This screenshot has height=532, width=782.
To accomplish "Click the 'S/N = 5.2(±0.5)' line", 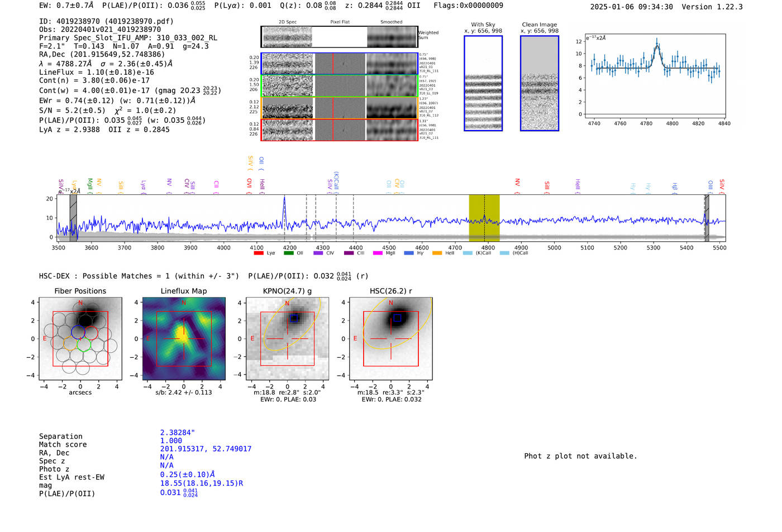I will [x=72, y=111].
